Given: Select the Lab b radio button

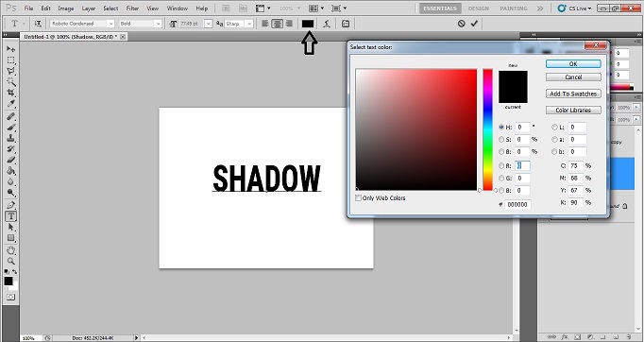Looking at the screenshot, I should click(554, 152).
